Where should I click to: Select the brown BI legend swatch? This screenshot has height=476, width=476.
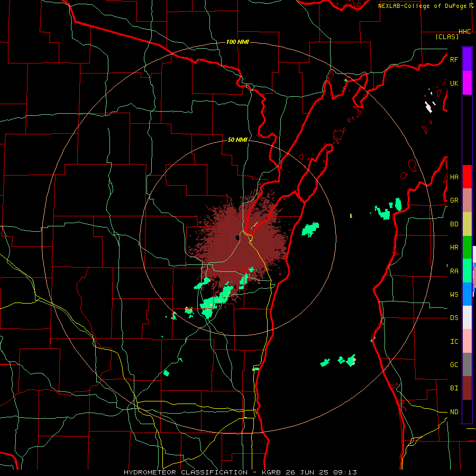tap(467, 388)
